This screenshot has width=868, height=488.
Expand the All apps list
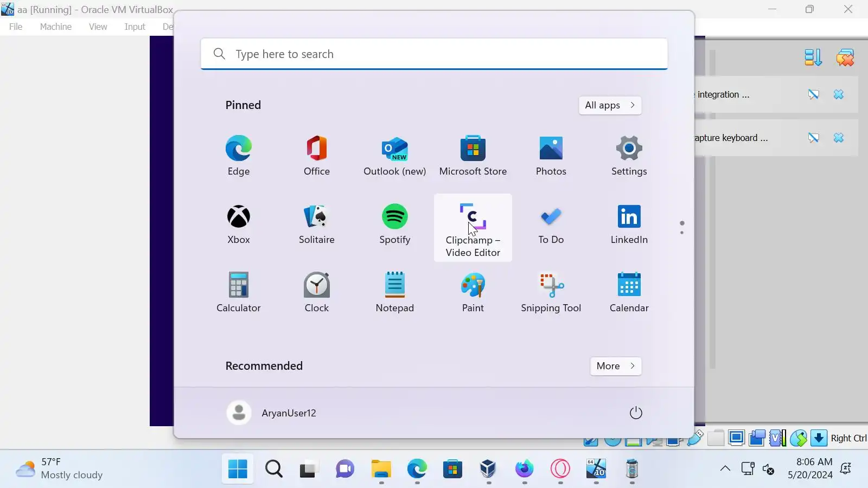pos(610,105)
